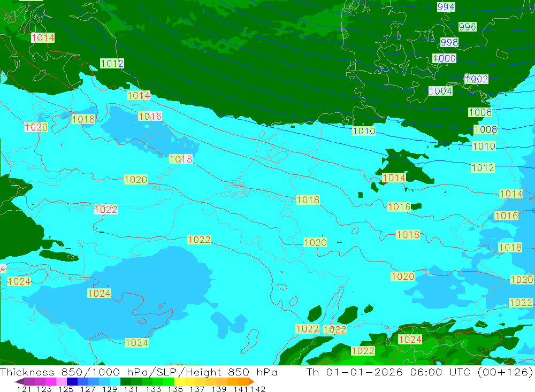Click the legend value 121

[x=24, y=389]
